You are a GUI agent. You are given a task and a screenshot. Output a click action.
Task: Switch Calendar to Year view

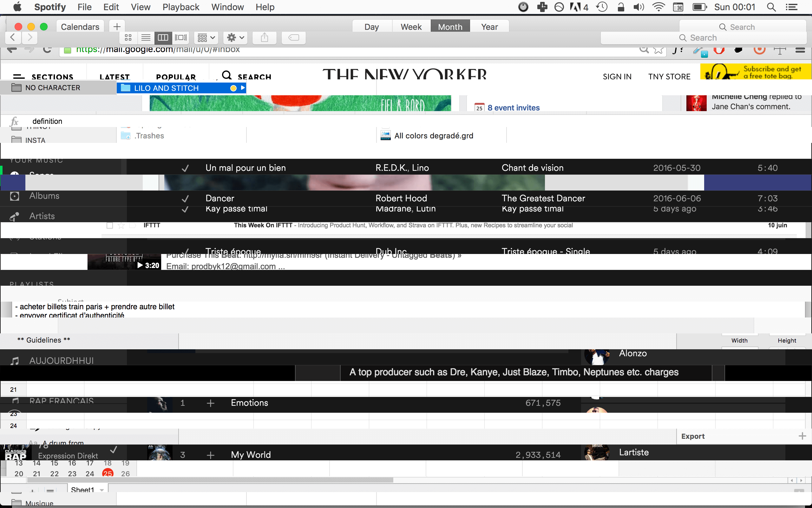tap(489, 27)
